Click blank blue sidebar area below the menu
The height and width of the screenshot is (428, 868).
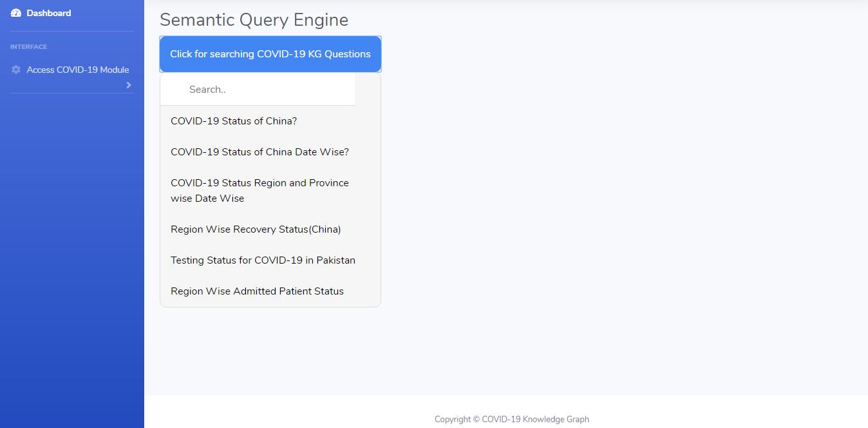pyautogui.click(x=72, y=258)
